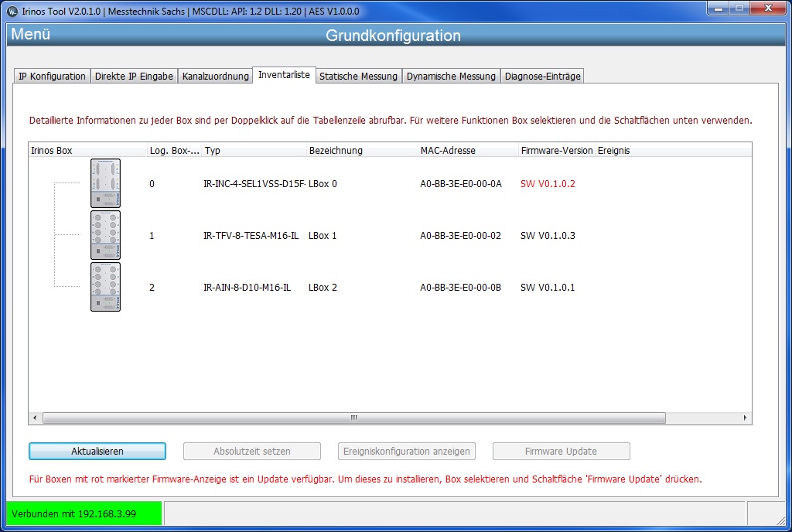Click the Aktualisieren button

coord(97,452)
